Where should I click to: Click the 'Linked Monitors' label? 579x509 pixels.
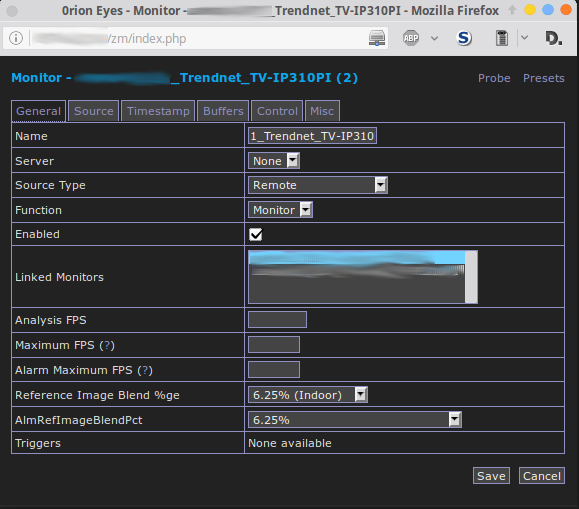pyautogui.click(x=59, y=277)
